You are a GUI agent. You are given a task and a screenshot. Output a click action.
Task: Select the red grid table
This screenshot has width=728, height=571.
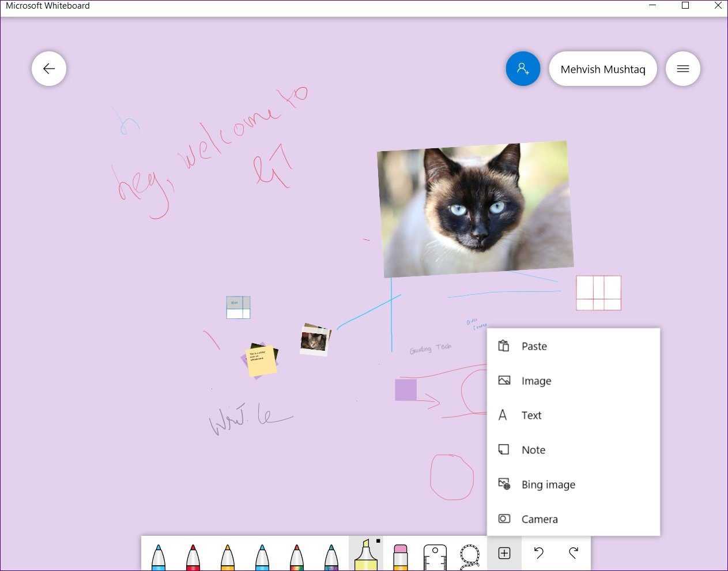click(599, 293)
